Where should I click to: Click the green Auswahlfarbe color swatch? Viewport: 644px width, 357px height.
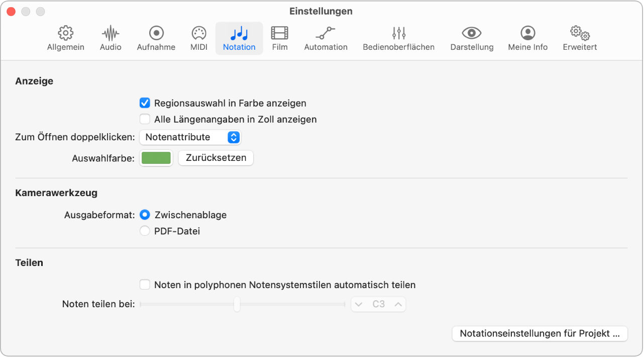tap(156, 157)
